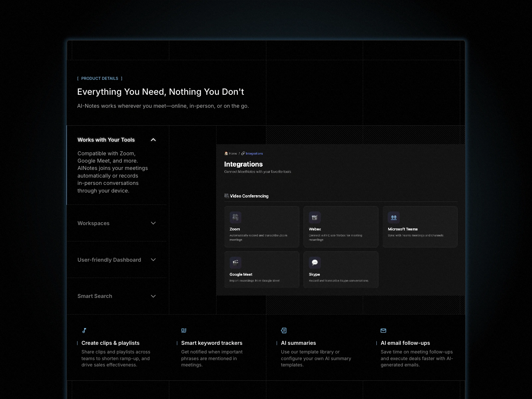Click the Webex integration icon
532x399 pixels.
315,217
